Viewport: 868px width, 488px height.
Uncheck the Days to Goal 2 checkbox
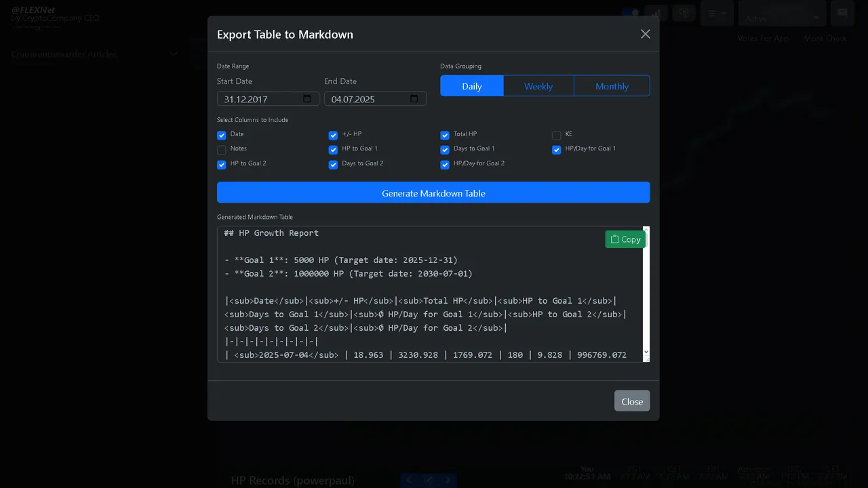(333, 165)
